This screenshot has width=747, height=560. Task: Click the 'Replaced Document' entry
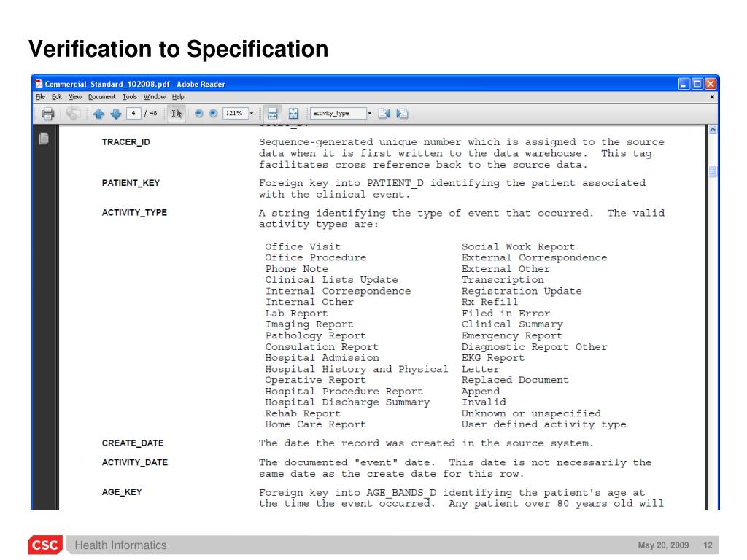515,380
